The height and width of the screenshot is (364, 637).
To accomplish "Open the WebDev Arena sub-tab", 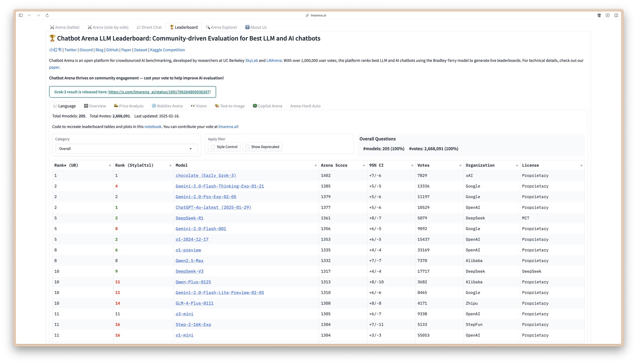I will 167,106.
